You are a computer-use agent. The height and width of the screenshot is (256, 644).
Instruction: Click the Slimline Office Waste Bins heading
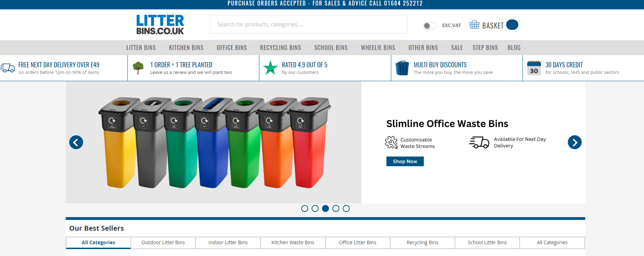tap(447, 123)
